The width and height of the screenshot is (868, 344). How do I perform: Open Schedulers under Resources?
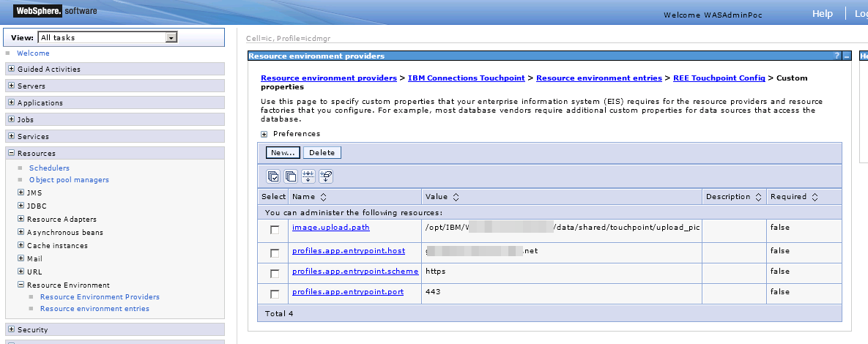[x=49, y=168]
